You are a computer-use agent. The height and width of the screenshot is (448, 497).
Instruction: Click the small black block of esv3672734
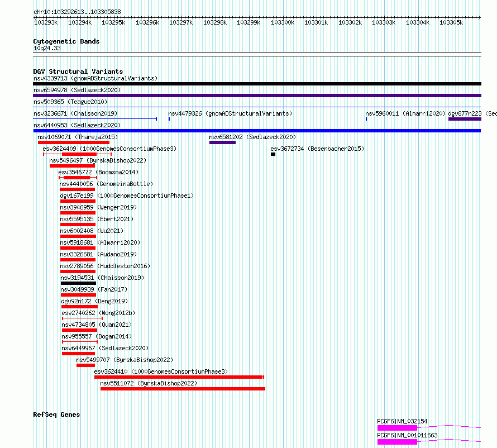[273, 154]
